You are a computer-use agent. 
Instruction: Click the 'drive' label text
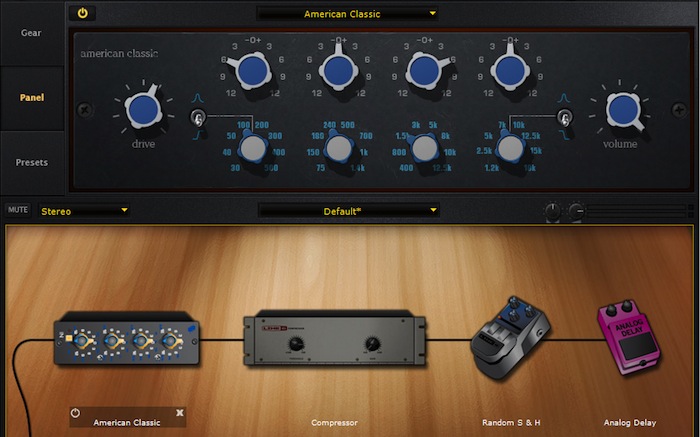pos(143,144)
